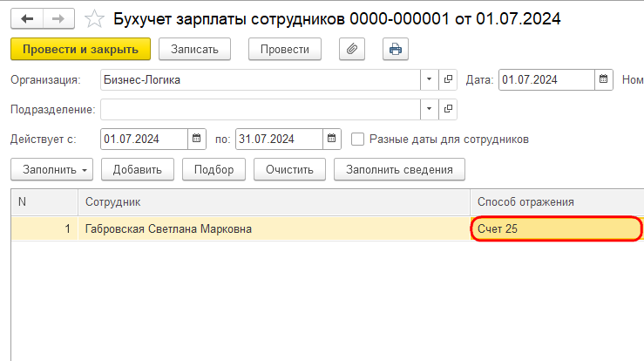644x361 pixels.
Task: Edit the по date field 31.07.2024
Action: (x=279, y=139)
